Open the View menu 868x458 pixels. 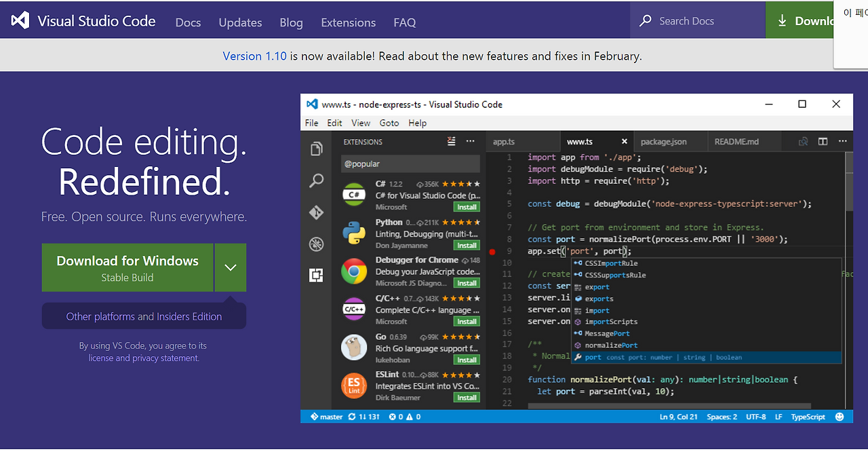[x=361, y=123]
